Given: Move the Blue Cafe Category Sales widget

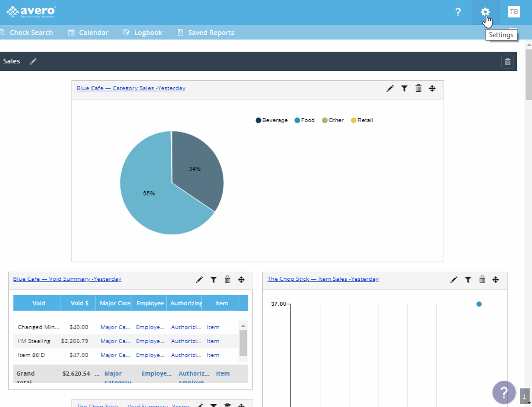Looking at the screenshot, I should pyautogui.click(x=432, y=88).
